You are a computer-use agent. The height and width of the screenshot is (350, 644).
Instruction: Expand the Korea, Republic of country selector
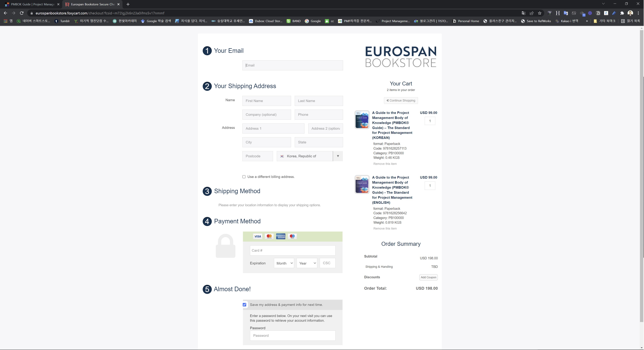tap(338, 156)
